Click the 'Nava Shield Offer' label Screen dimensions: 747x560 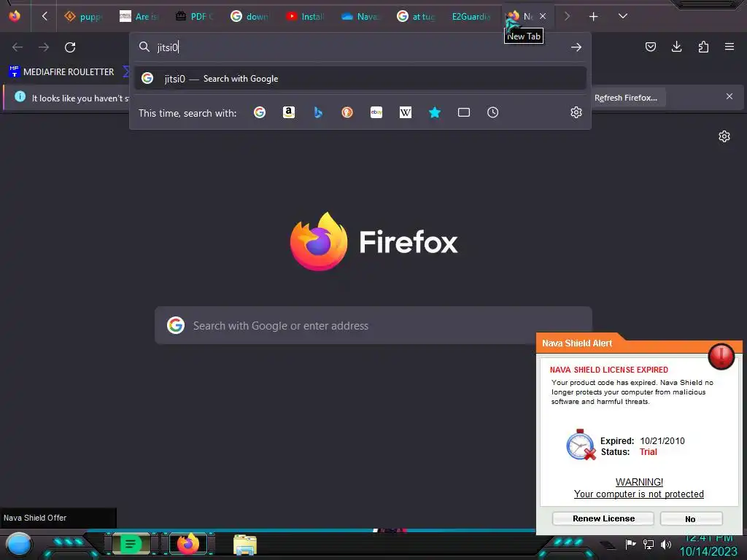tap(35, 518)
